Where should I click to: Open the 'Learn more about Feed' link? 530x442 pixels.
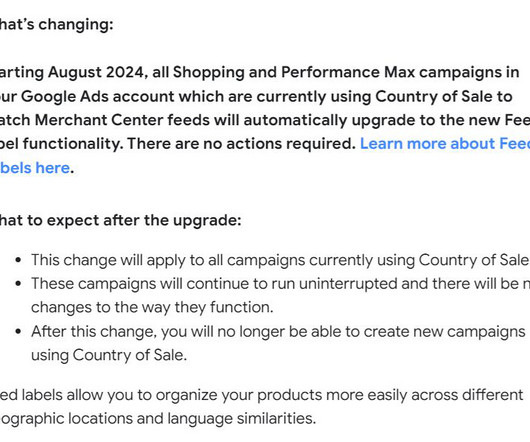click(445, 144)
